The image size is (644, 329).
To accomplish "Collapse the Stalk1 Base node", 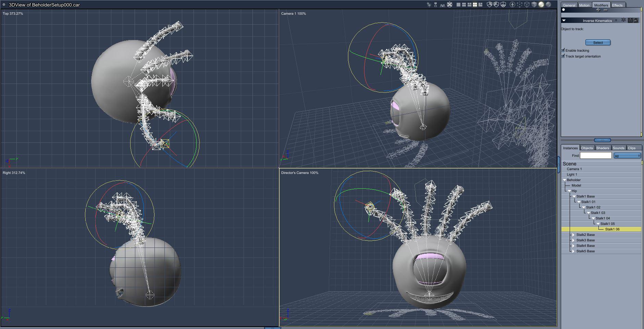I will (574, 197).
